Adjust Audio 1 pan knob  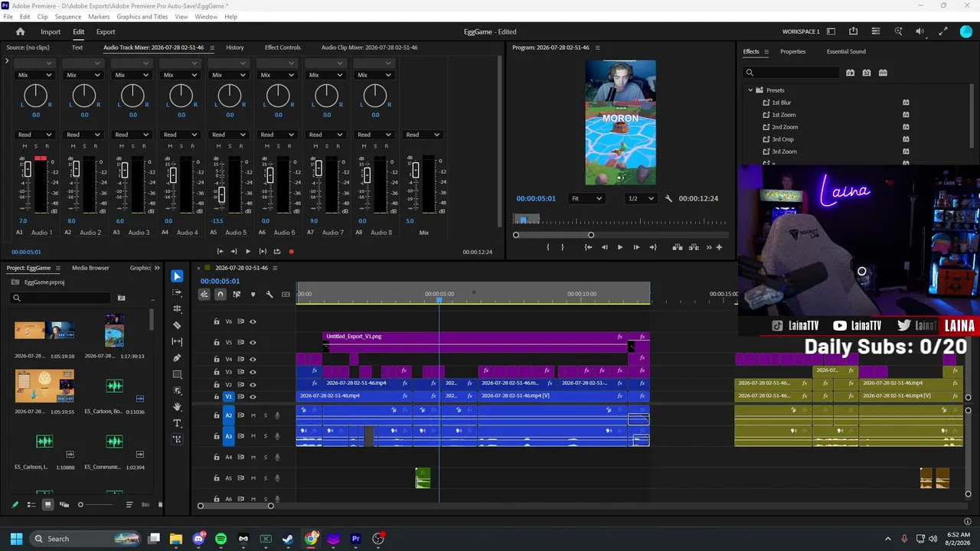35,96
